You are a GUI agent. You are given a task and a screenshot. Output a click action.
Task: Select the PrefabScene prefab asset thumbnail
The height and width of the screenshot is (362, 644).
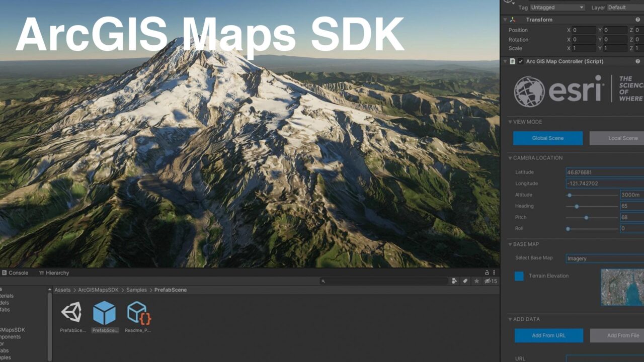pos(105,313)
